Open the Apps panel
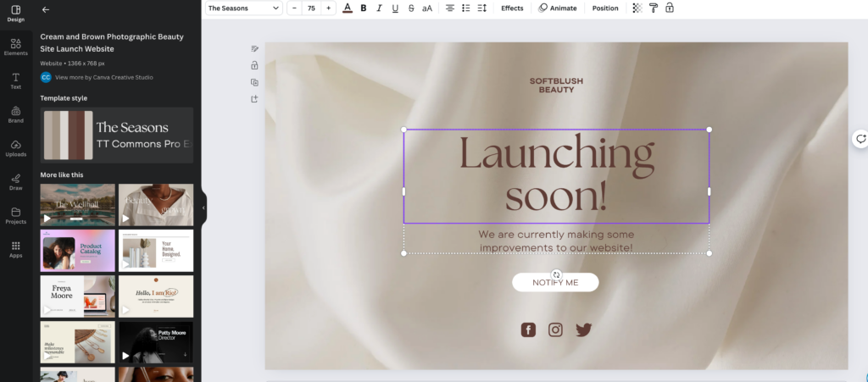This screenshot has width=868, height=382. [15, 249]
